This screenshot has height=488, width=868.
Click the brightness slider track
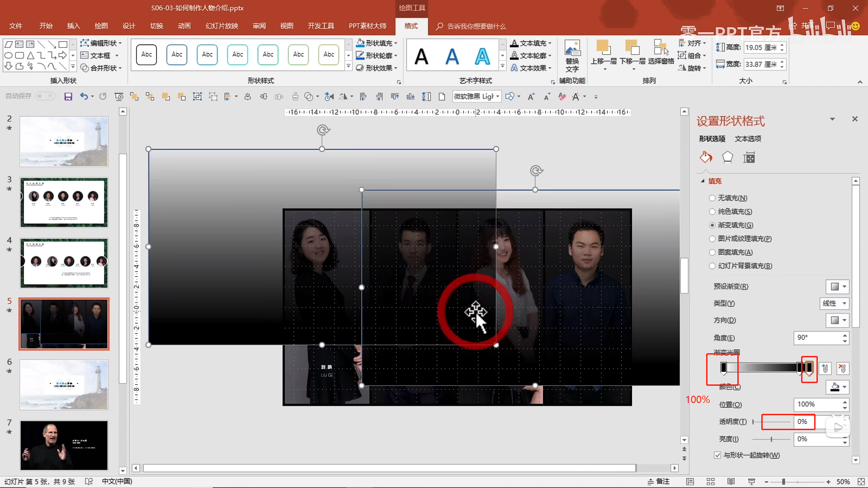point(771,439)
